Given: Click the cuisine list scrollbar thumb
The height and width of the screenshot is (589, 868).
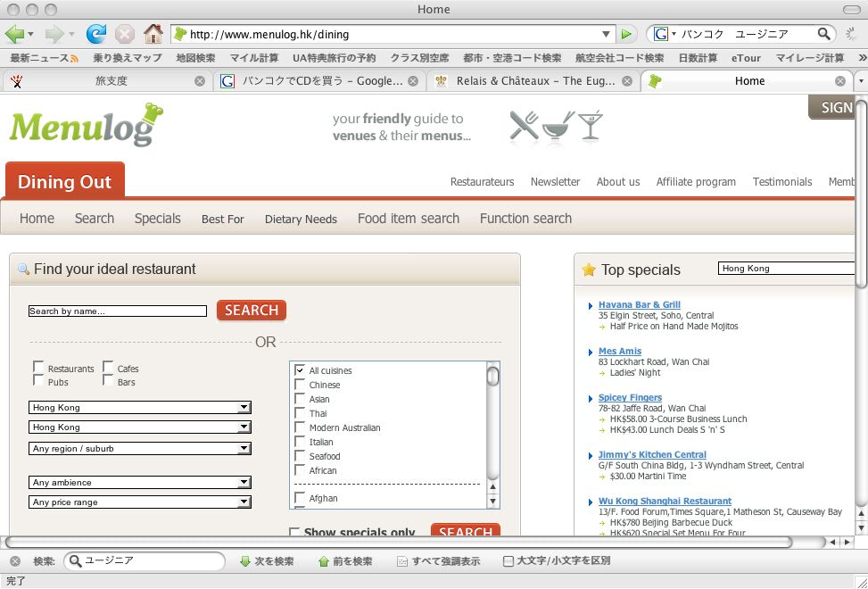Looking at the screenshot, I should click(492, 376).
